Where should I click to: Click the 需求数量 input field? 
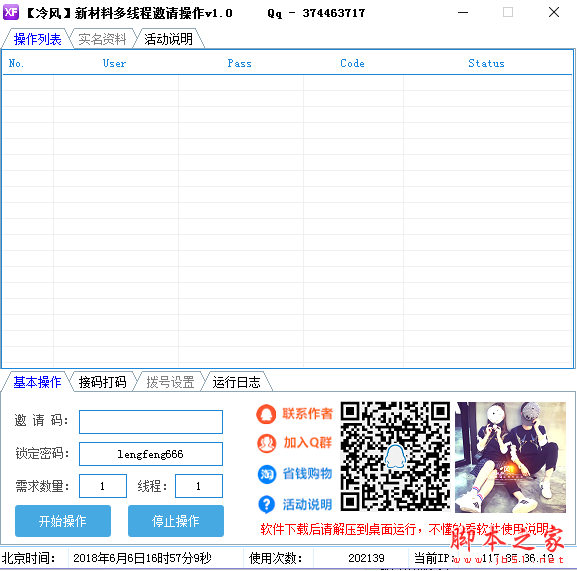point(103,486)
